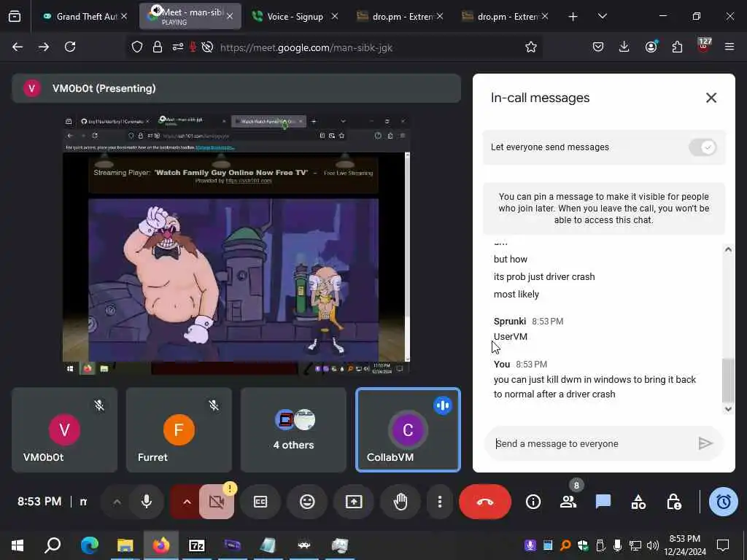
Task: Launch Microsoft Edge from taskbar
Action: (x=89, y=545)
